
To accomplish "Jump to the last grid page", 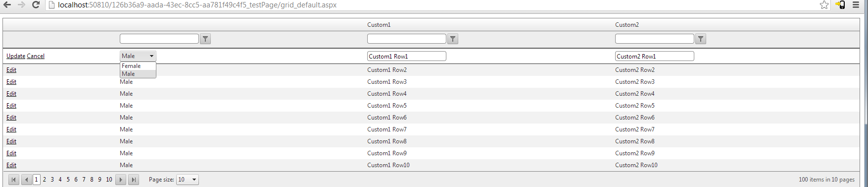I will [134, 180].
